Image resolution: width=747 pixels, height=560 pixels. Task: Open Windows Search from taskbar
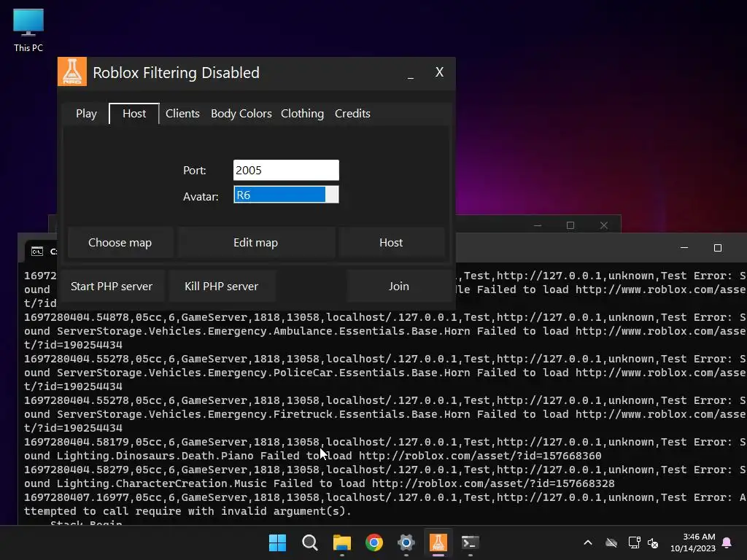tap(309, 542)
